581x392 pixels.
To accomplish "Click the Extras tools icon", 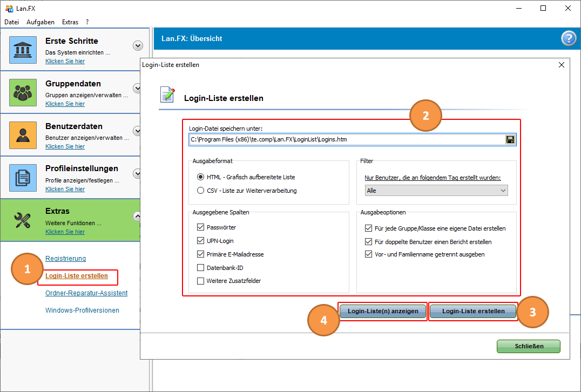I will pos(23,220).
